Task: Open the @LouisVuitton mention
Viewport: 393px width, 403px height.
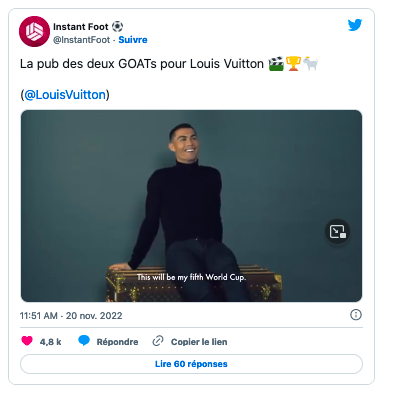Action: (65, 95)
